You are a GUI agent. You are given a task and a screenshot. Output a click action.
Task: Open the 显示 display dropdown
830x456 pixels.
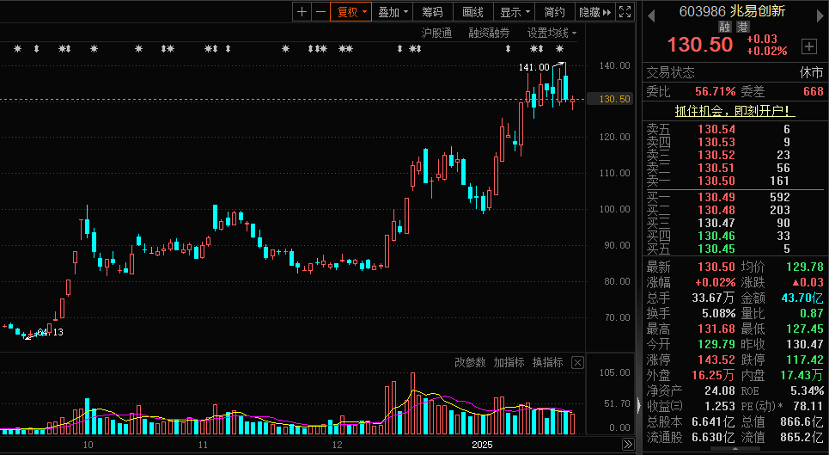pyautogui.click(x=515, y=12)
